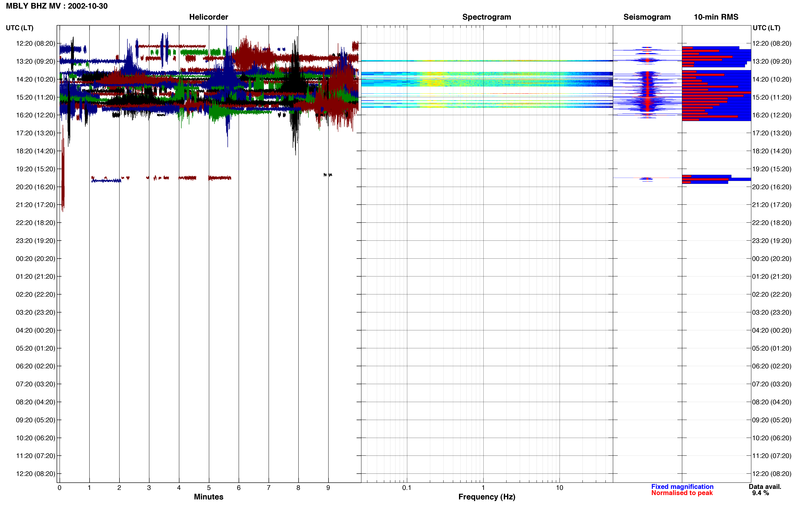812x508 pixels.
Task: Click left time label '23:20 (19:20)'
Action: click(36, 240)
